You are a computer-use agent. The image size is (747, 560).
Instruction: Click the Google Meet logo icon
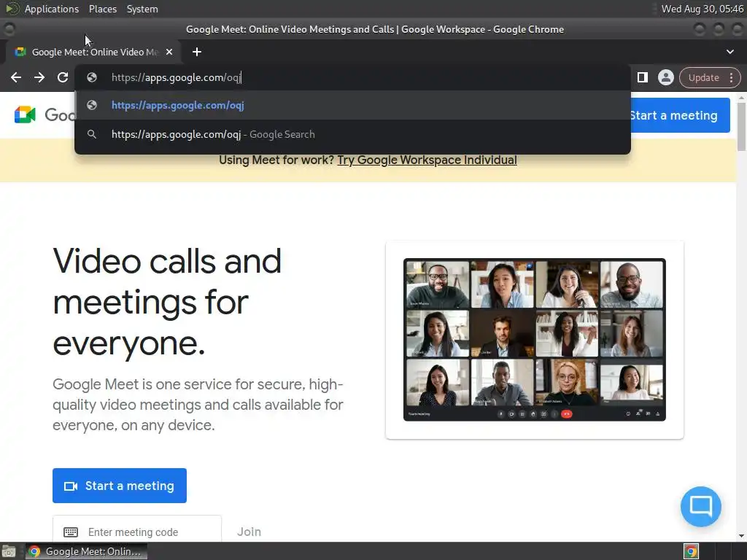(x=25, y=114)
